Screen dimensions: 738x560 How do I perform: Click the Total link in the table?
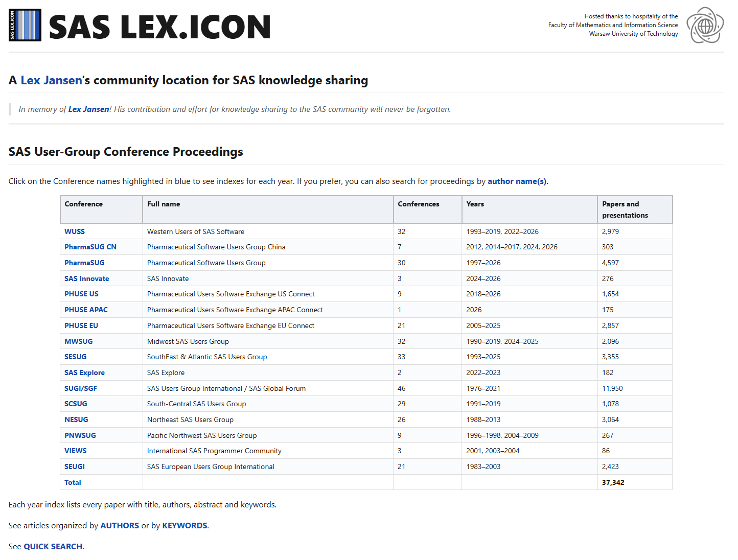73,482
